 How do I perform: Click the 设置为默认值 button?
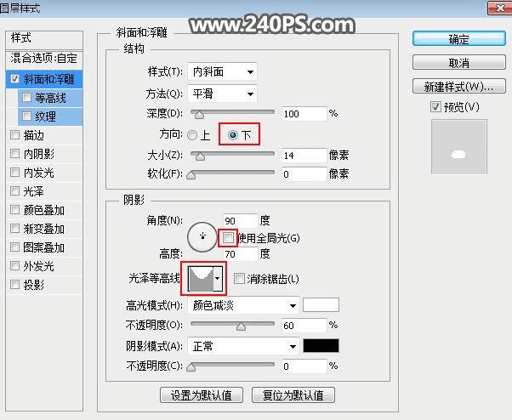(202, 395)
